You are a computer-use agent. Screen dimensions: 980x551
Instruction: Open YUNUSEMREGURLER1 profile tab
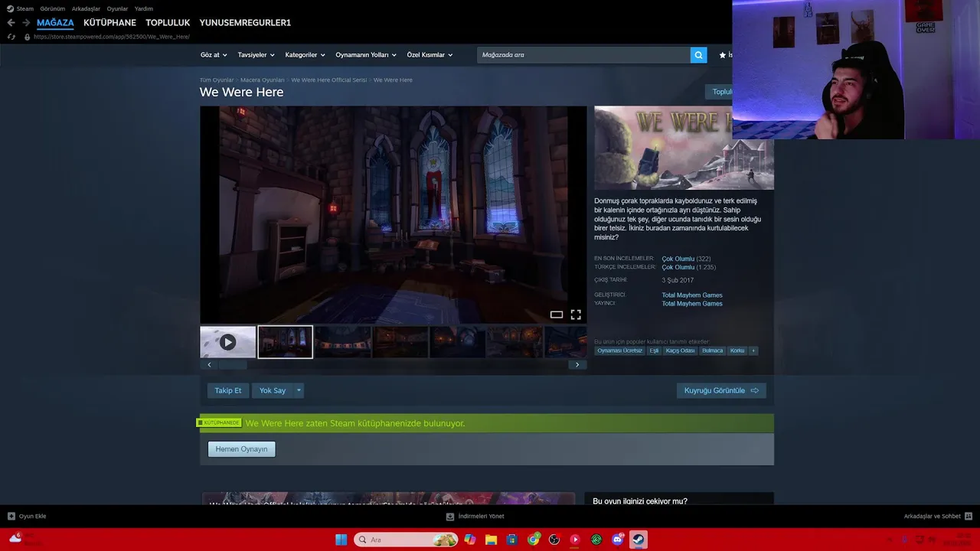(245, 23)
